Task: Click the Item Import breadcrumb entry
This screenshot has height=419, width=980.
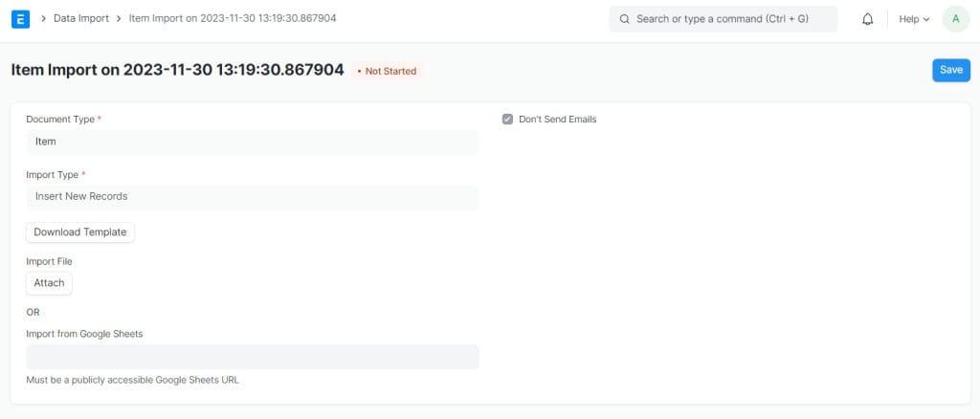Action: click(233, 18)
